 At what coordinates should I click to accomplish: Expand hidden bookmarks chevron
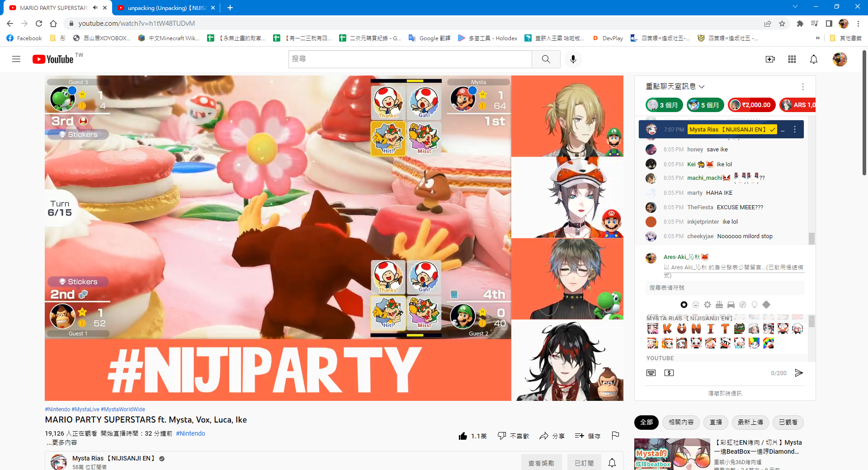[817, 38]
